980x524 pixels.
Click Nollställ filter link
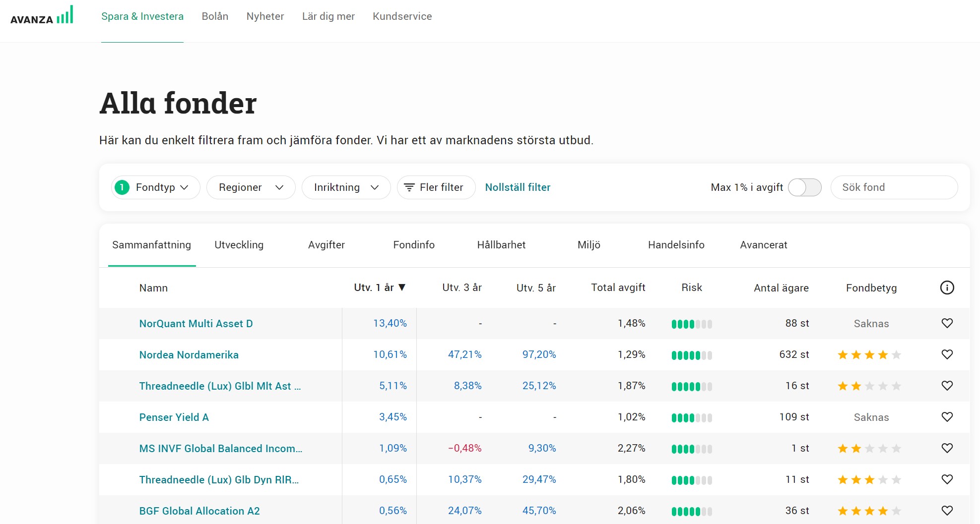coord(518,187)
